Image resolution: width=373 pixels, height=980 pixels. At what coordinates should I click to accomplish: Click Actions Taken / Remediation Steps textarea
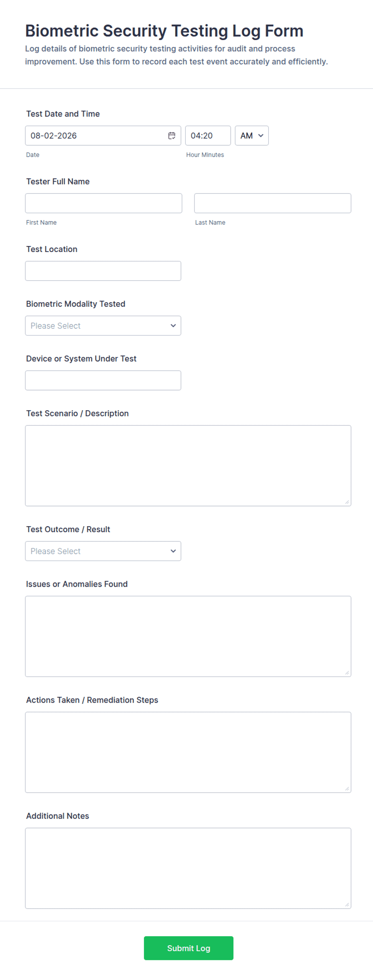click(188, 752)
